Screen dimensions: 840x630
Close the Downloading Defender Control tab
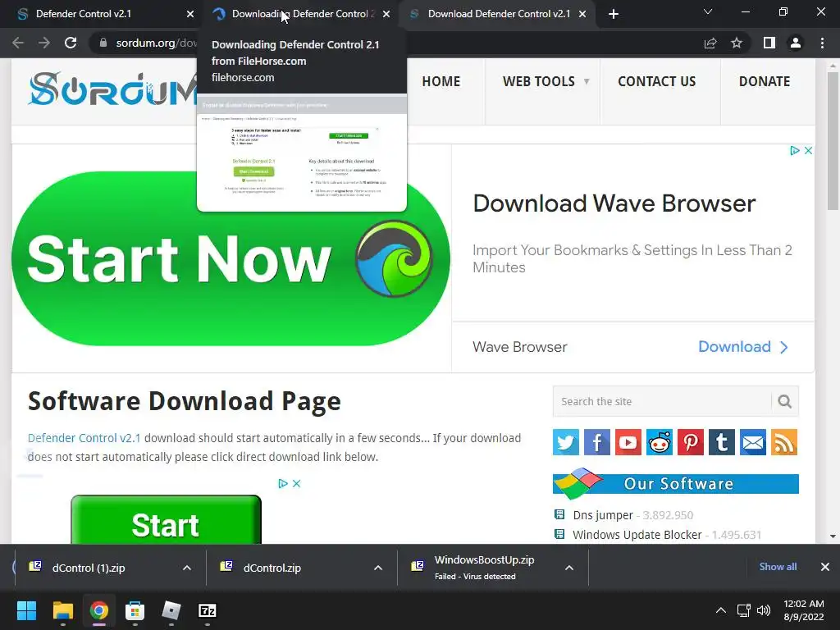pos(386,14)
